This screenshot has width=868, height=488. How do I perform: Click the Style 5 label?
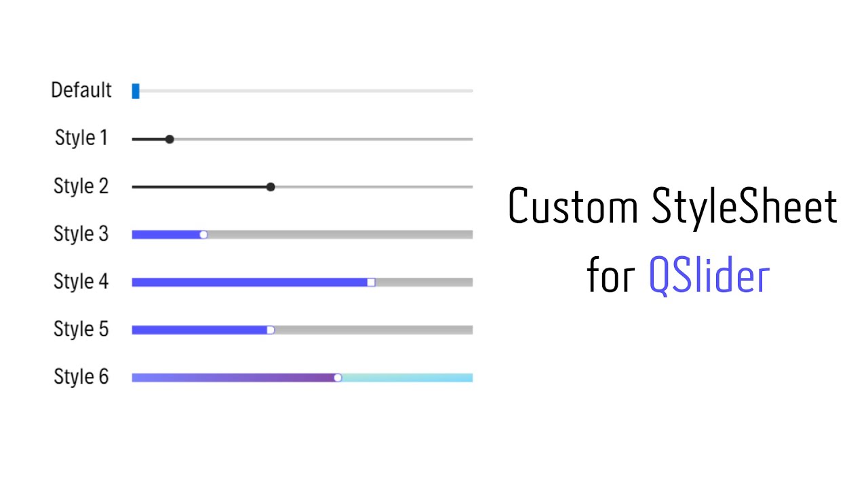[81, 329]
